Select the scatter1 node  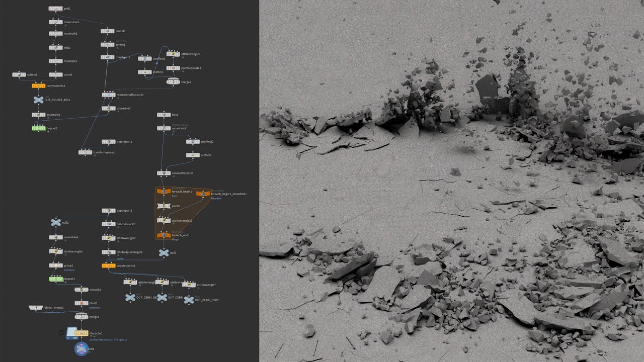(x=145, y=72)
